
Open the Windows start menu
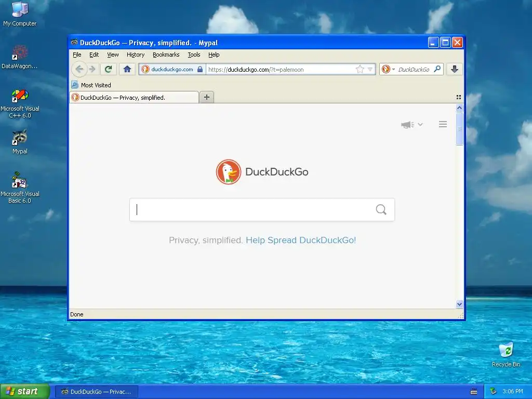click(25, 392)
